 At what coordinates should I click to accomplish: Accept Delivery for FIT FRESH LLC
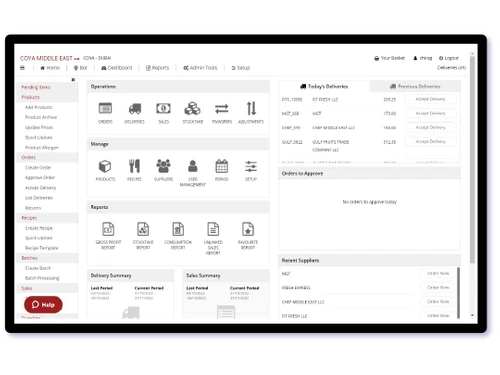coord(430,99)
